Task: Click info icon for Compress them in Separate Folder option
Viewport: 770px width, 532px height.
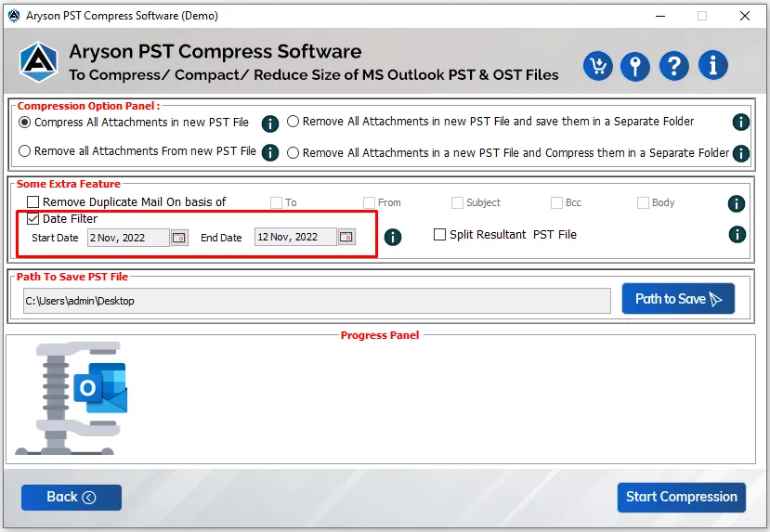Action: point(740,153)
